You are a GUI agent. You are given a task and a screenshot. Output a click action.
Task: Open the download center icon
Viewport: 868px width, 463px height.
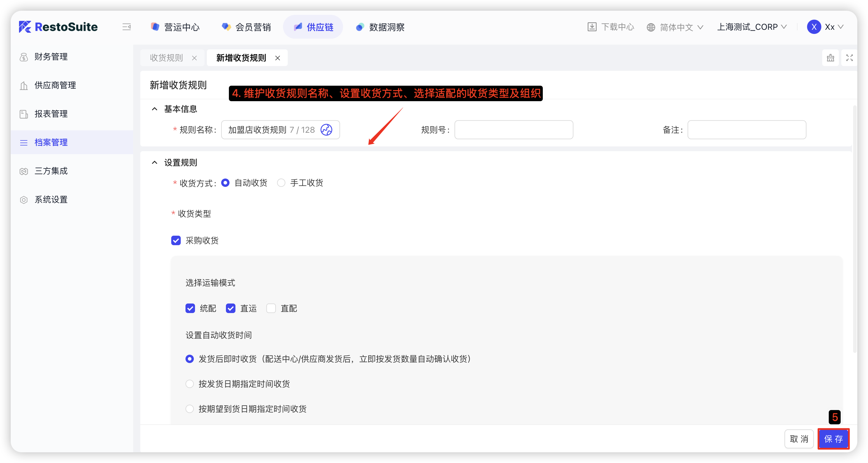(x=592, y=27)
